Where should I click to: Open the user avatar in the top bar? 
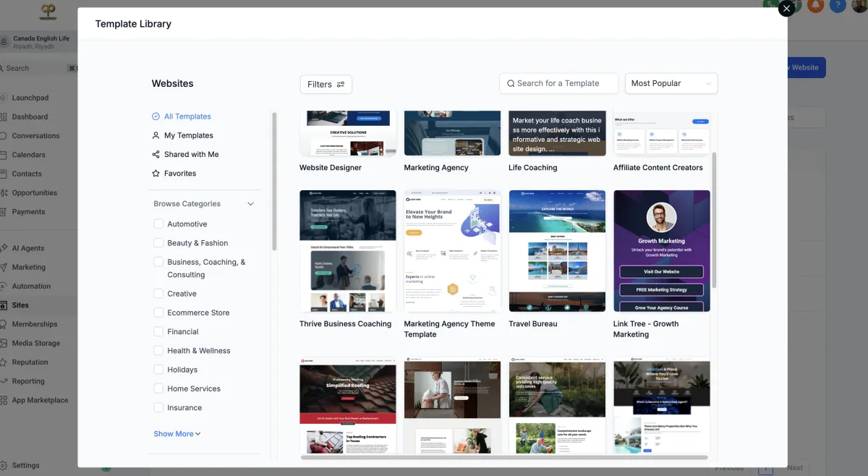pos(859,6)
